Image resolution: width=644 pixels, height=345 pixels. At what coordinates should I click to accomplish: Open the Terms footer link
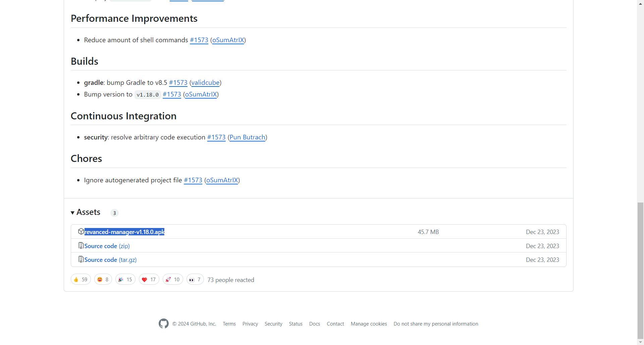[229, 324]
